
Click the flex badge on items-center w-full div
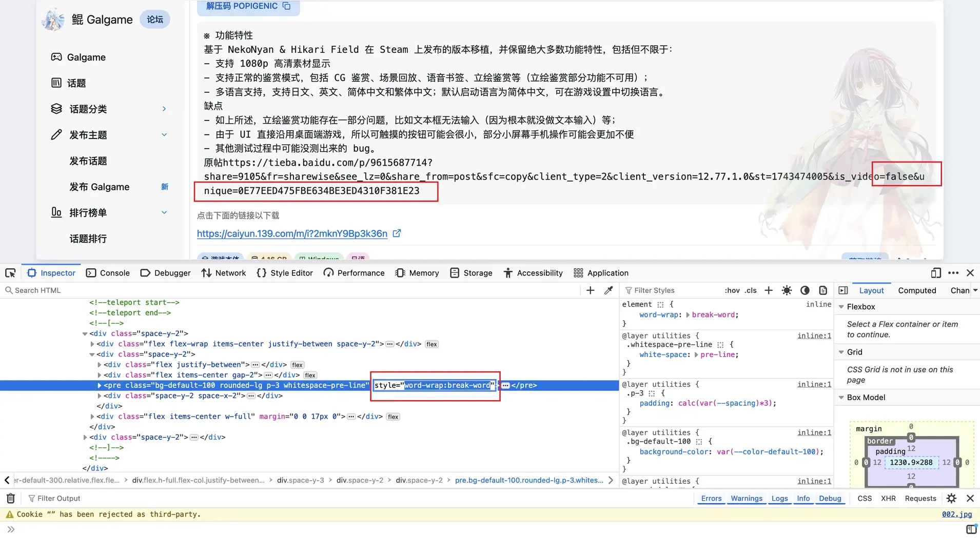click(x=393, y=417)
